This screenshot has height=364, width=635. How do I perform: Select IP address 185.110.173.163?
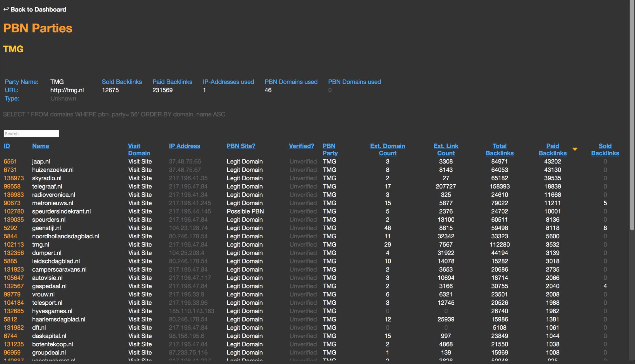(191, 311)
